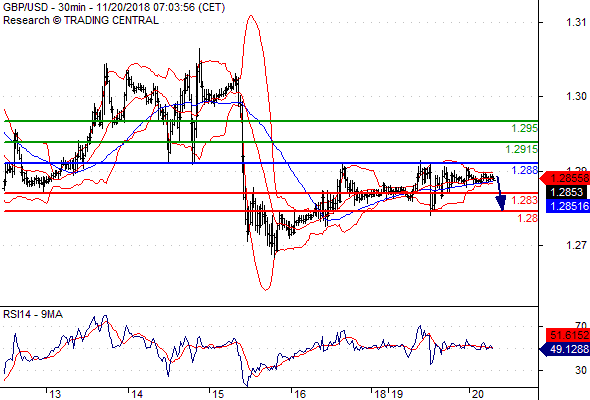Click date 20 on the time axis
590x400 pixels.
tap(477, 394)
